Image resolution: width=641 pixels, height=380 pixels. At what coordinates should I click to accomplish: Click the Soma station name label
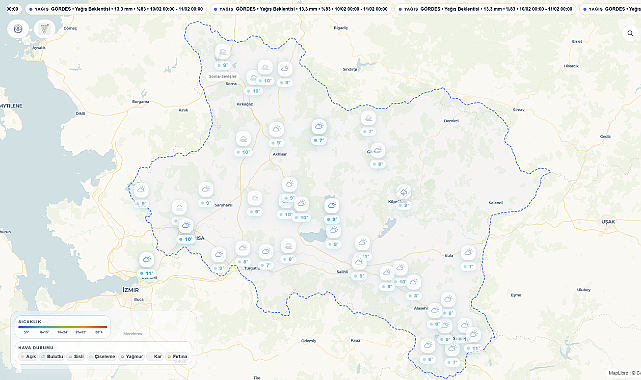223,76
